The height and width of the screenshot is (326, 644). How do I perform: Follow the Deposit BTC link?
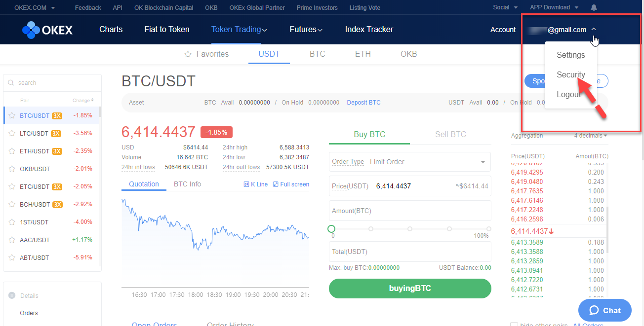click(x=363, y=103)
